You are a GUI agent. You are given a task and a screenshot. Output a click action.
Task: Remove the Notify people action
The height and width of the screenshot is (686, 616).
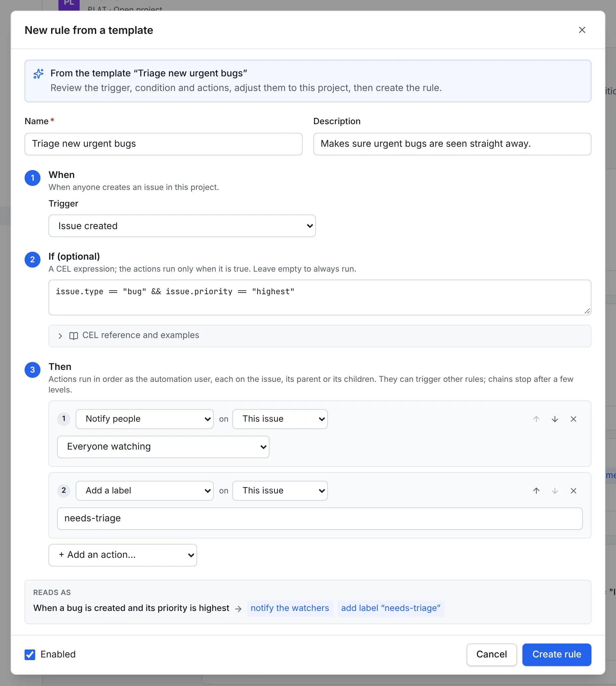(574, 419)
